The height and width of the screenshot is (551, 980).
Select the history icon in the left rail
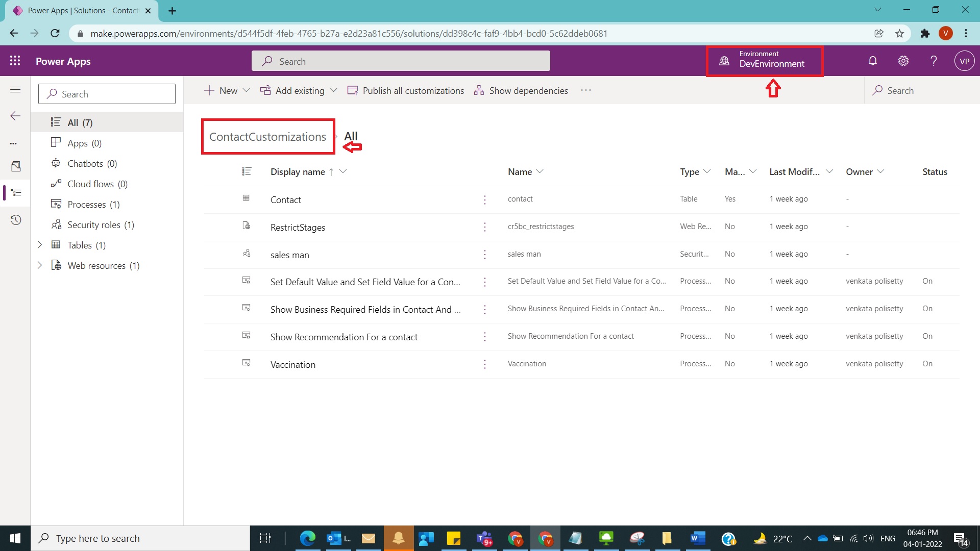(x=15, y=219)
